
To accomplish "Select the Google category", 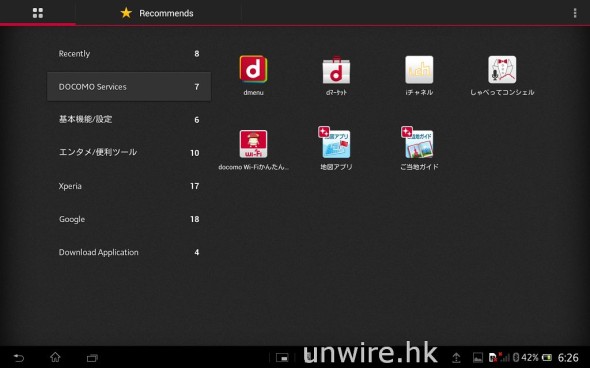I will pyautogui.click(x=129, y=219).
